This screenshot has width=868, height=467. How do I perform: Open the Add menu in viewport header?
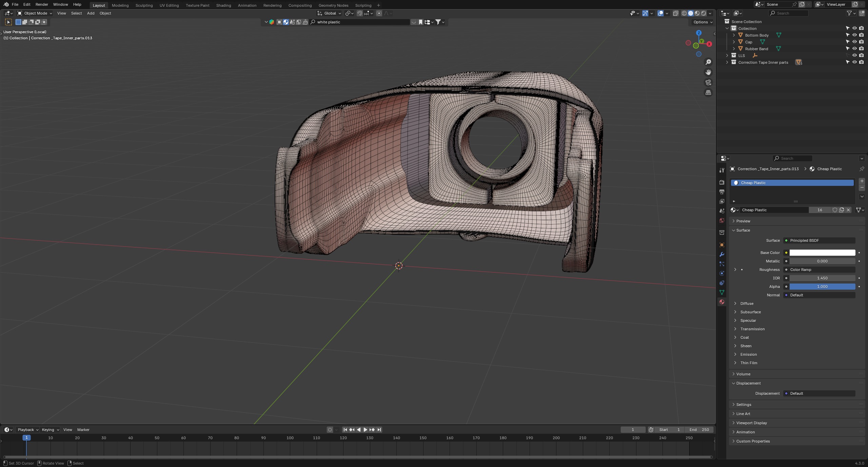(x=91, y=13)
